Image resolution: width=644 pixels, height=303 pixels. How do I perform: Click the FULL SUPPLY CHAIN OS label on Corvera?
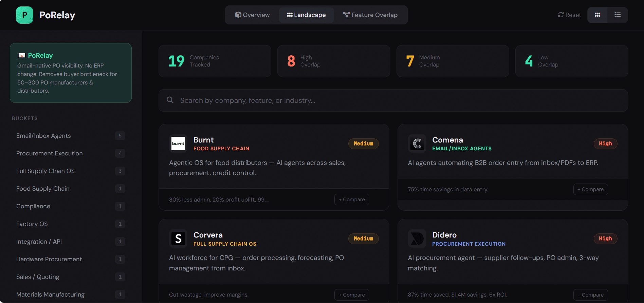(x=225, y=244)
